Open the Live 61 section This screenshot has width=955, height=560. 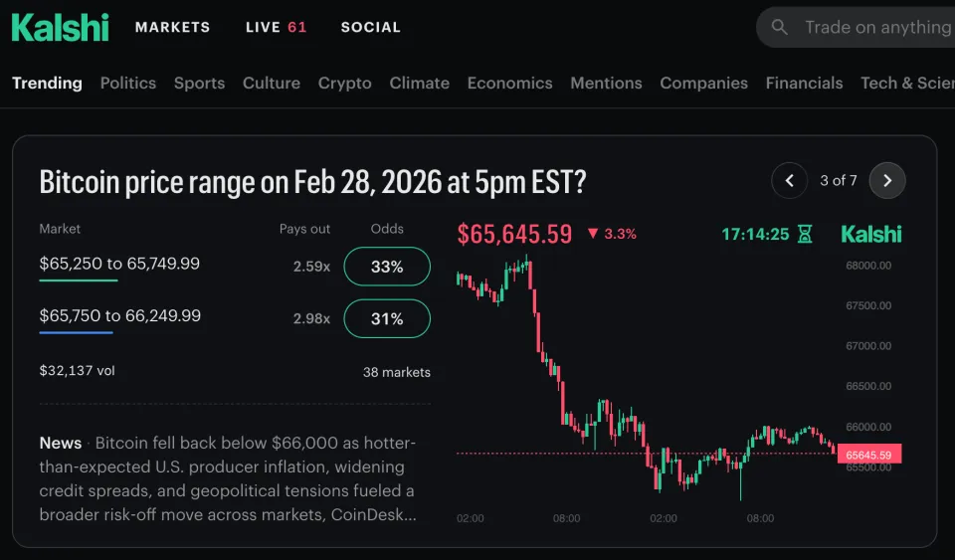tap(276, 27)
